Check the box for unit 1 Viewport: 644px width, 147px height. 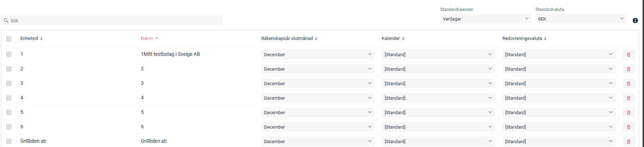[x=9, y=54]
